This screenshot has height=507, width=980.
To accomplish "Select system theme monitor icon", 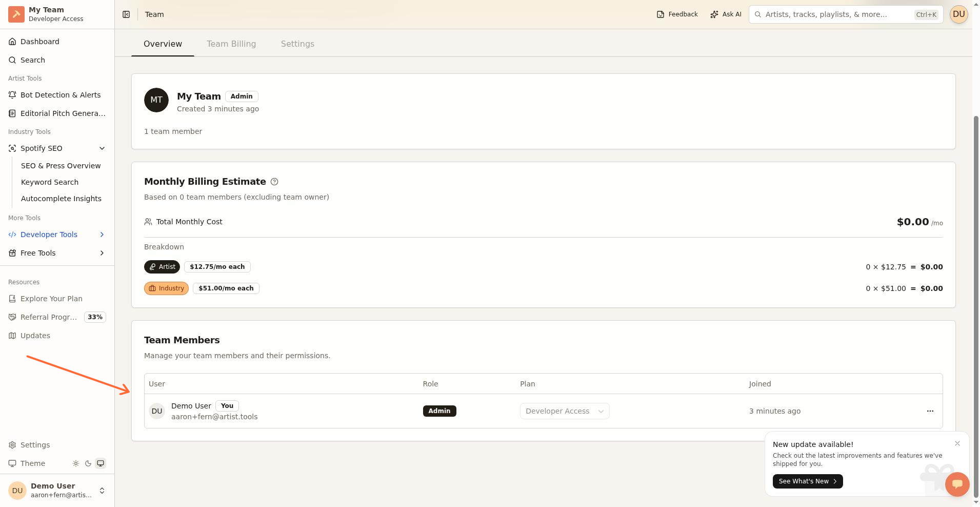I will click(x=101, y=463).
